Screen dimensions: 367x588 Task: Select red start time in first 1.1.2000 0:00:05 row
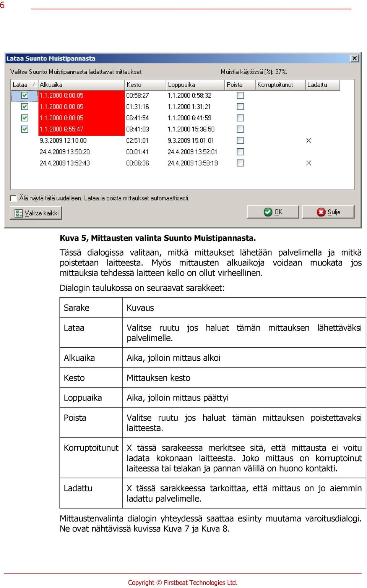click(81, 96)
